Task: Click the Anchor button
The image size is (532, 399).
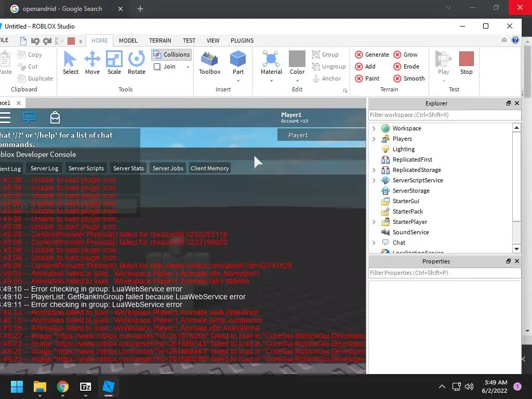Action: [326, 78]
